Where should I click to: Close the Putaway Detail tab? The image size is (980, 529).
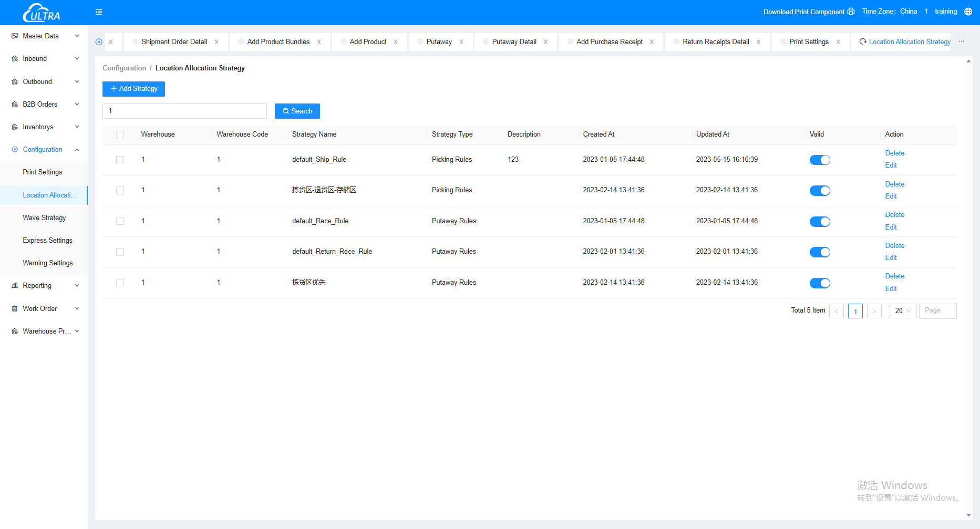[x=545, y=42]
